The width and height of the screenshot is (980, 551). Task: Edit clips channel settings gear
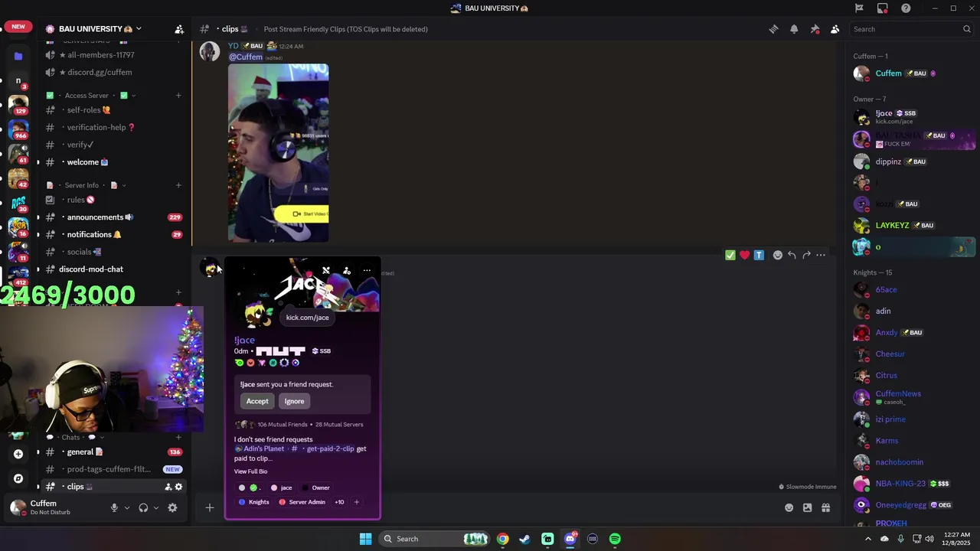point(178,487)
